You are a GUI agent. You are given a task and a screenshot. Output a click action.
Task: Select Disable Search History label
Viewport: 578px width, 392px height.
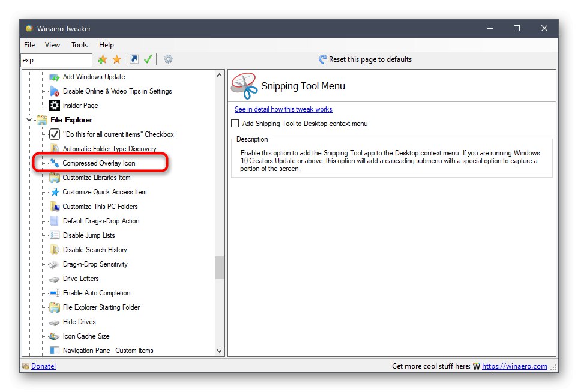click(x=95, y=250)
